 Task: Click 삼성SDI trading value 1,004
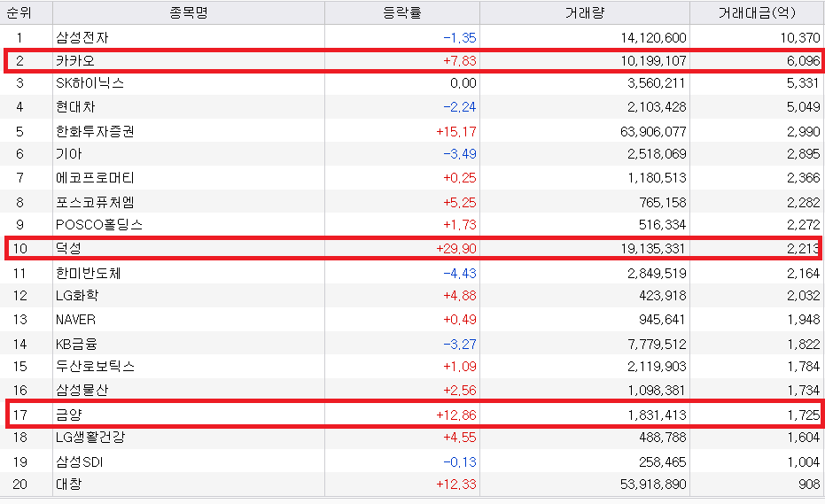[804, 461]
